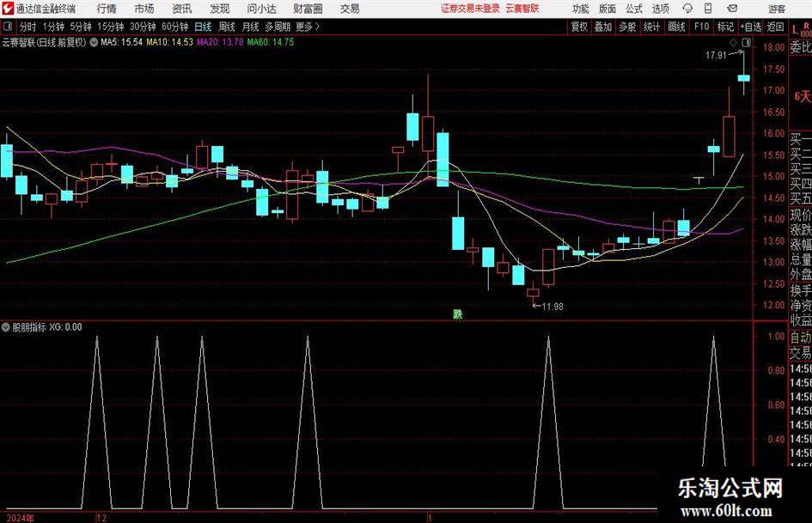Open the 行情 menu

(107, 9)
